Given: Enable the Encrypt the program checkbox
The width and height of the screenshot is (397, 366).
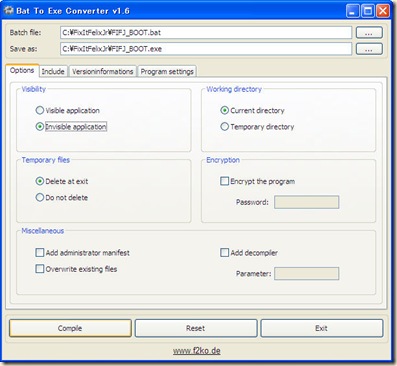Looking at the screenshot, I should (x=225, y=181).
